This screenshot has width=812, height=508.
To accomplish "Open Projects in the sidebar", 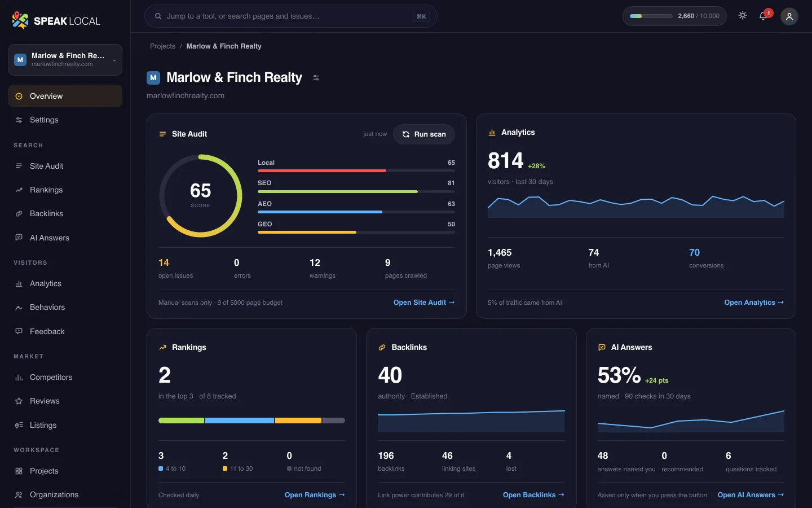I will click(x=65, y=471).
